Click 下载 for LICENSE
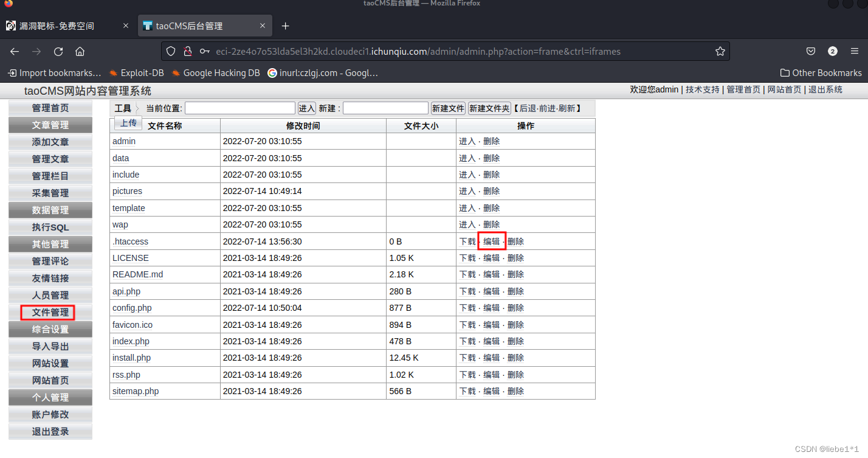The height and width of the screenshot is (458, 868). point(467,258)
